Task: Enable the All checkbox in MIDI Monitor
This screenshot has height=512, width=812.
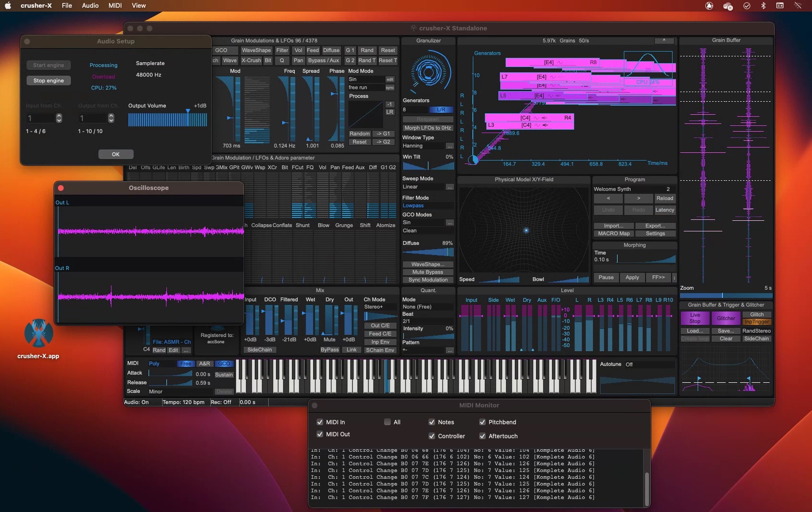Action: click(387, 422)
